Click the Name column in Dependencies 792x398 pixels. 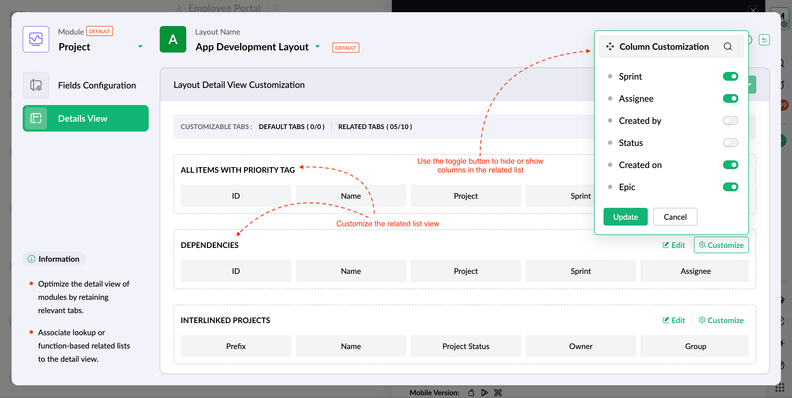351,271
